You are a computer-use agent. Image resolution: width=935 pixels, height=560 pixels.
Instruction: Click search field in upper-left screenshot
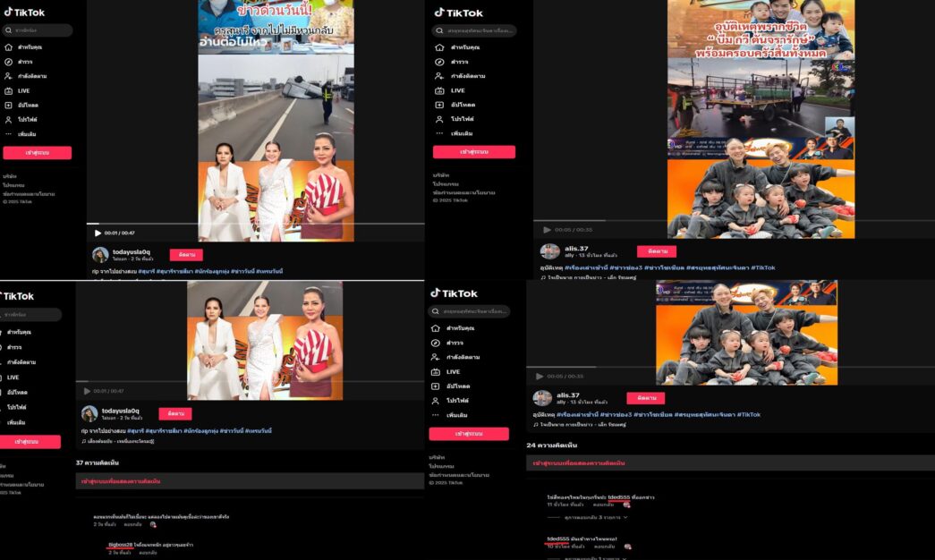tap(37, 30)
